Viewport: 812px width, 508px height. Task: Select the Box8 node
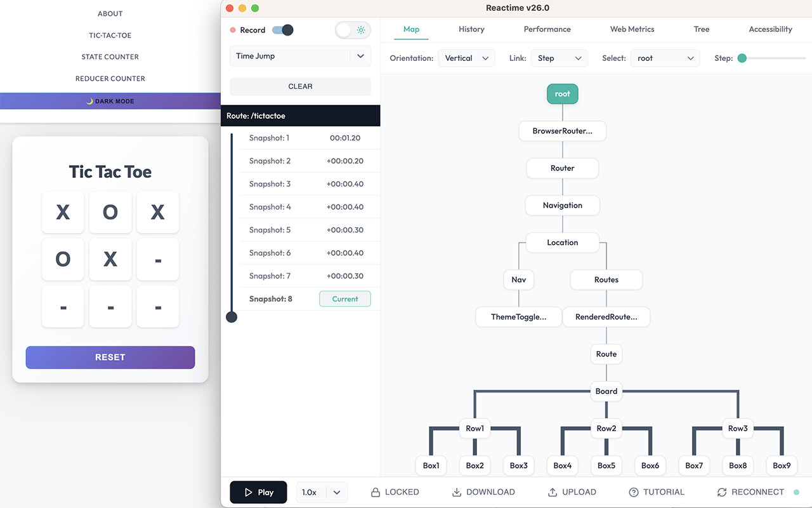[x=738, y=465]
